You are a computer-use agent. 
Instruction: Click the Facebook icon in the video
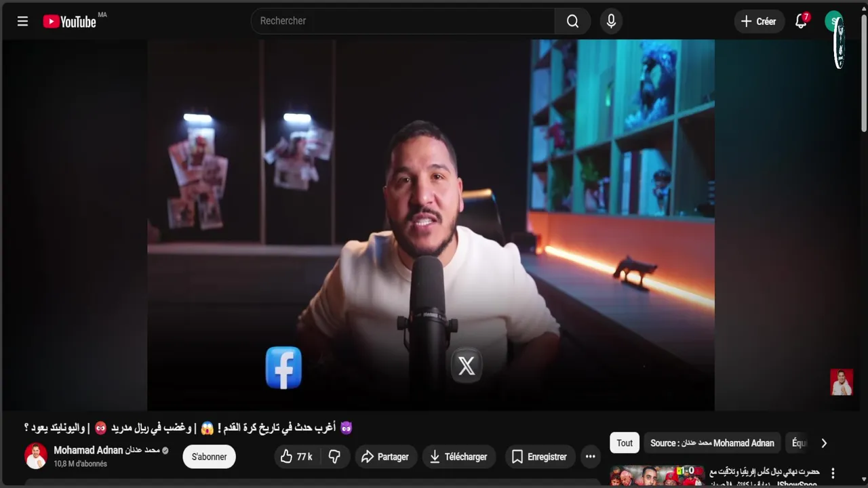[x=283, y=367]
